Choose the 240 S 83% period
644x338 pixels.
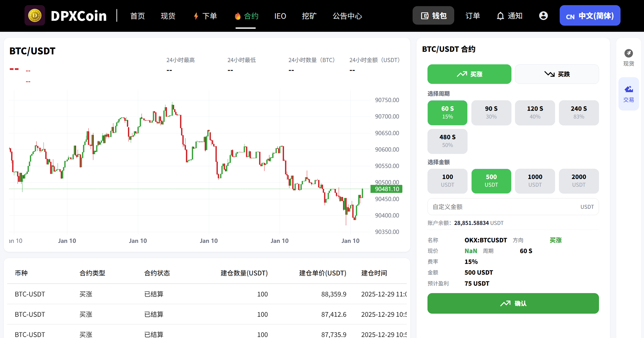(578, 112)
